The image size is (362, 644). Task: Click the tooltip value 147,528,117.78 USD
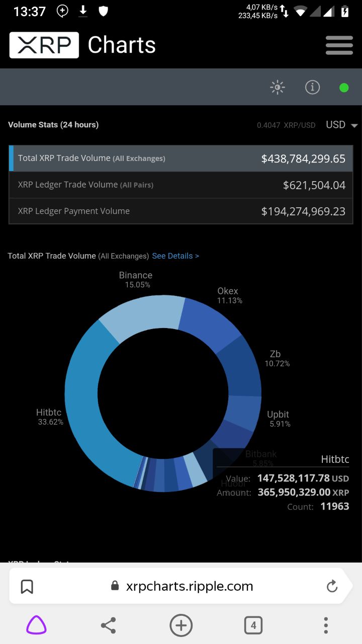coord(303,478)
